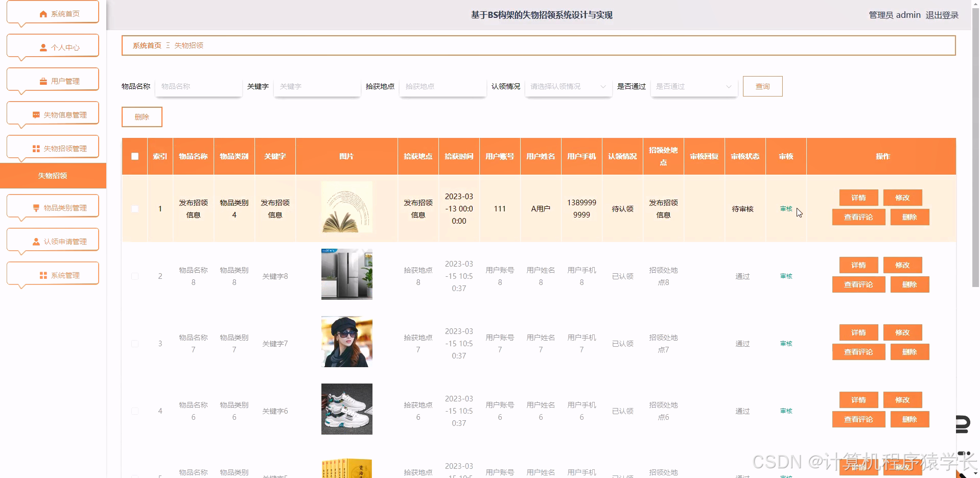Open the 失物招领 submenu item

(53, 176)
